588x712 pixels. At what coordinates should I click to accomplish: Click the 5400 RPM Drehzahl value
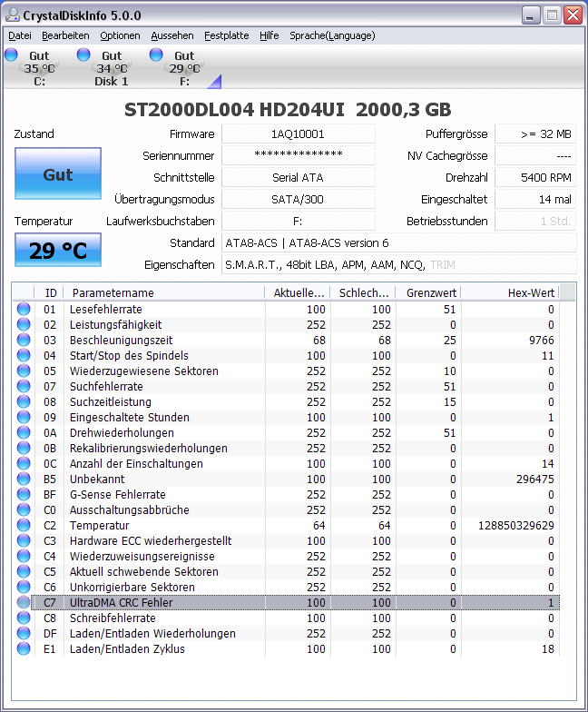(x=535, y=178)
